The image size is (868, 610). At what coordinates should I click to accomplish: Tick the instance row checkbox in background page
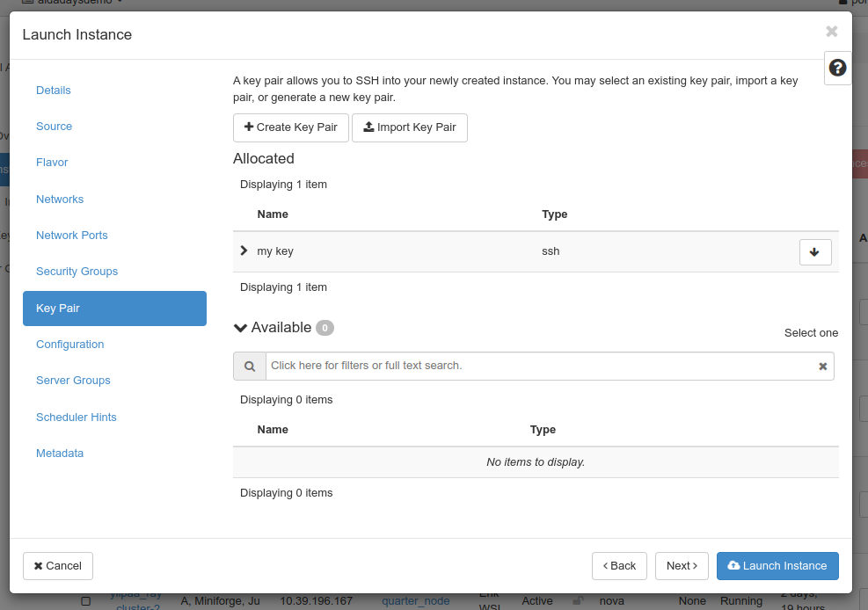click(86, 601)
